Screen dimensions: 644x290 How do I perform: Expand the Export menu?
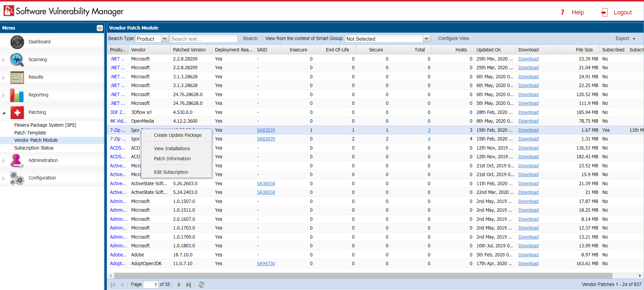(x=625, y=39)
